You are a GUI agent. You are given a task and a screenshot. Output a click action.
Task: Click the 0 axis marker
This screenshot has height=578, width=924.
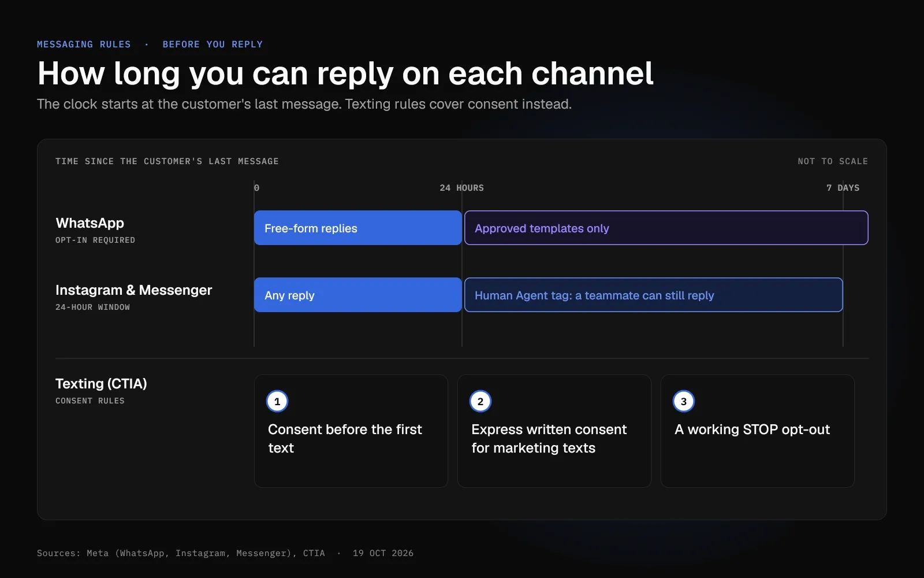(257, 188)
